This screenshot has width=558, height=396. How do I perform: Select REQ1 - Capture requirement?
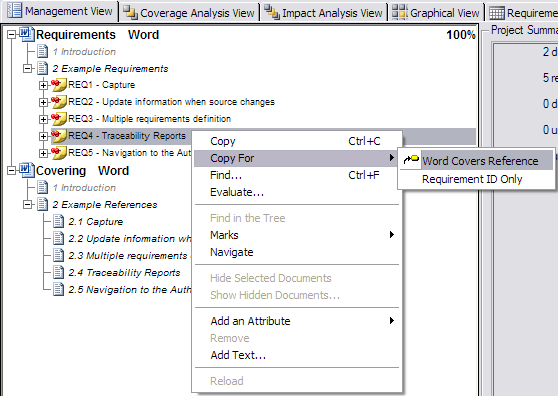pyautogui.click(x=102, y=85)
